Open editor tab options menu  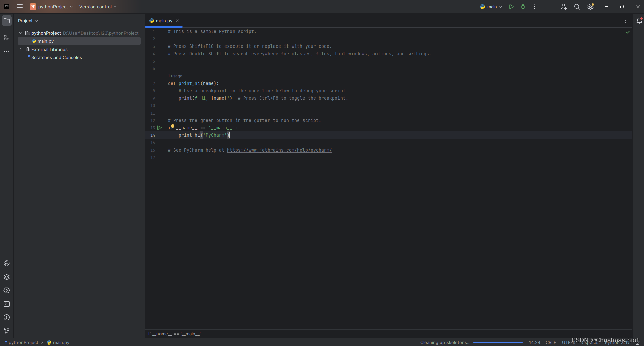coord(626,21)
